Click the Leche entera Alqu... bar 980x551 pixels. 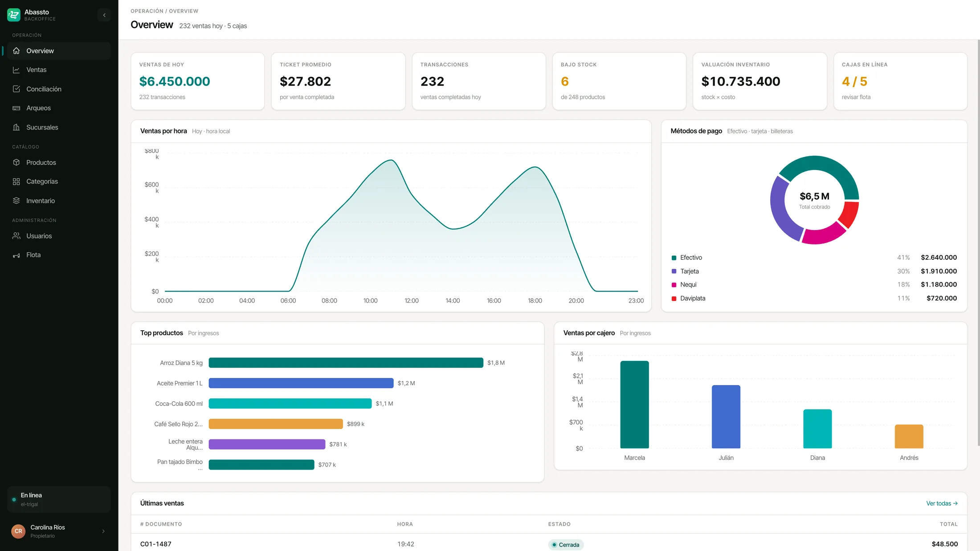coord(267,444)
